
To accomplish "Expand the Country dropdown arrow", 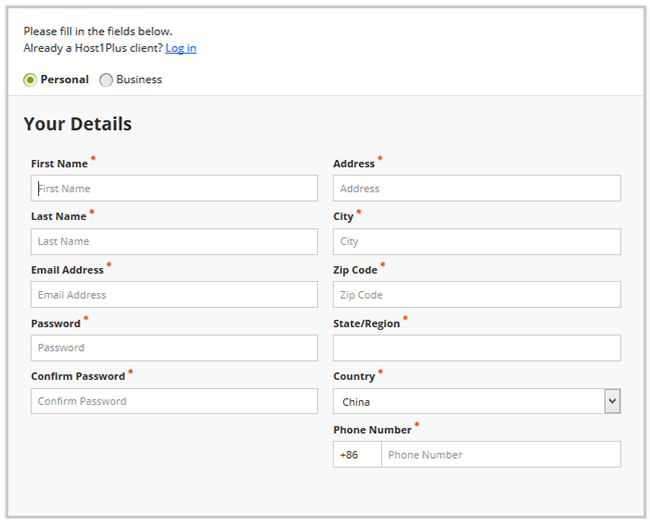I will (612, 401).
